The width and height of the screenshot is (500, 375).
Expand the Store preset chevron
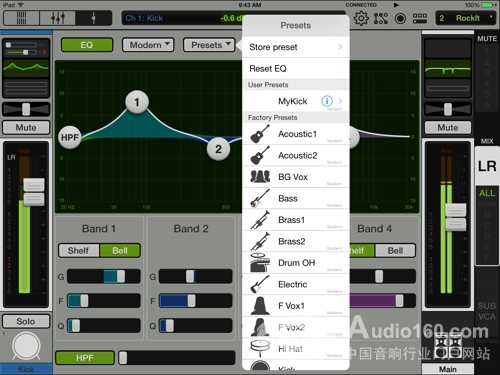click(x=340, y=47)
